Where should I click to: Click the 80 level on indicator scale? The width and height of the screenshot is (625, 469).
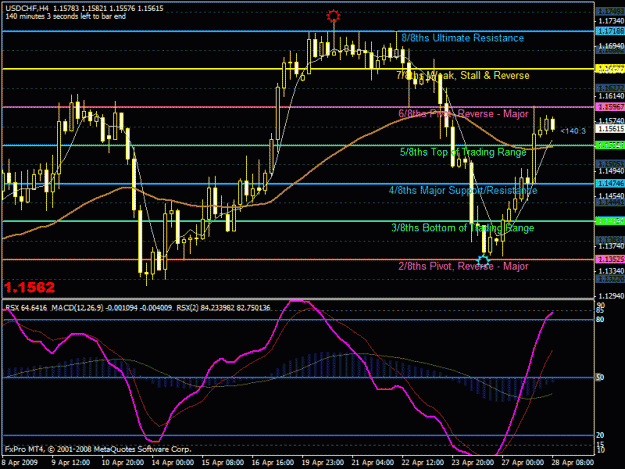point(600,320)
